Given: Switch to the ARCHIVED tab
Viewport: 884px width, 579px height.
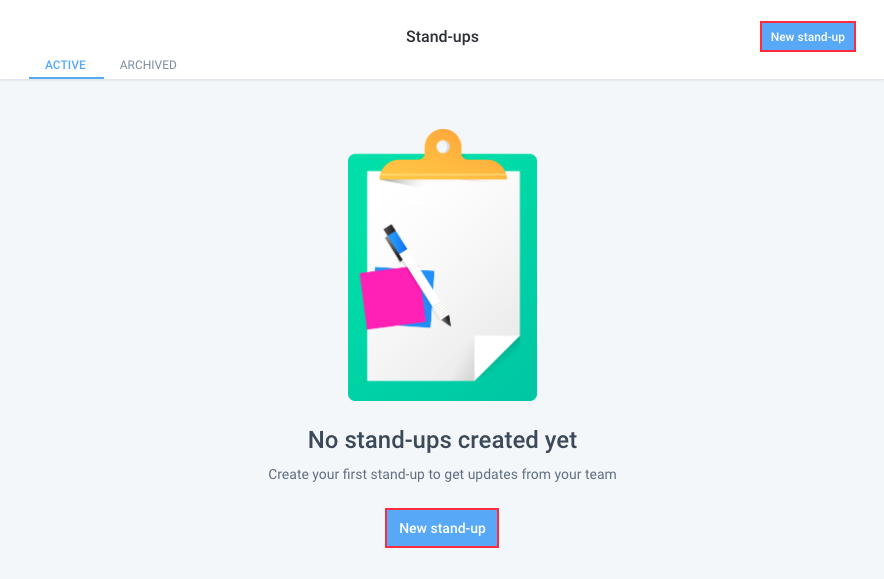Looking at the screenshot, I should click(148, 64).
